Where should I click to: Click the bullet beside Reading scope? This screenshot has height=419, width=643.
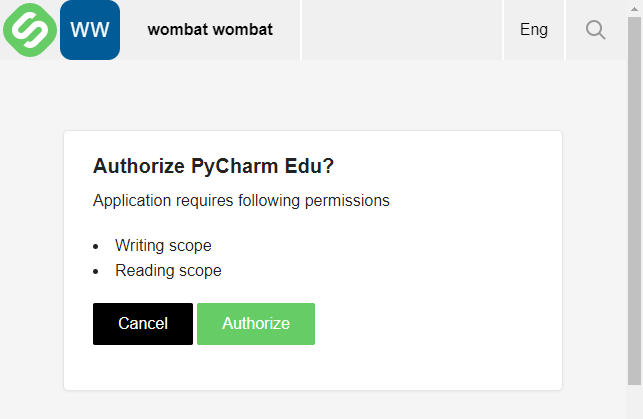[x=96, y=271]
